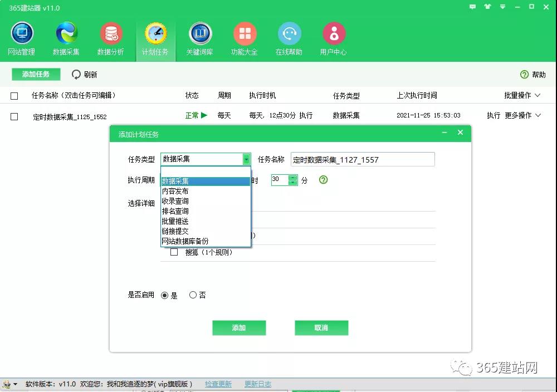Open the 任务类型 combo box arrow
Viewport: 557px width, 392px height.
pos(246,159)
